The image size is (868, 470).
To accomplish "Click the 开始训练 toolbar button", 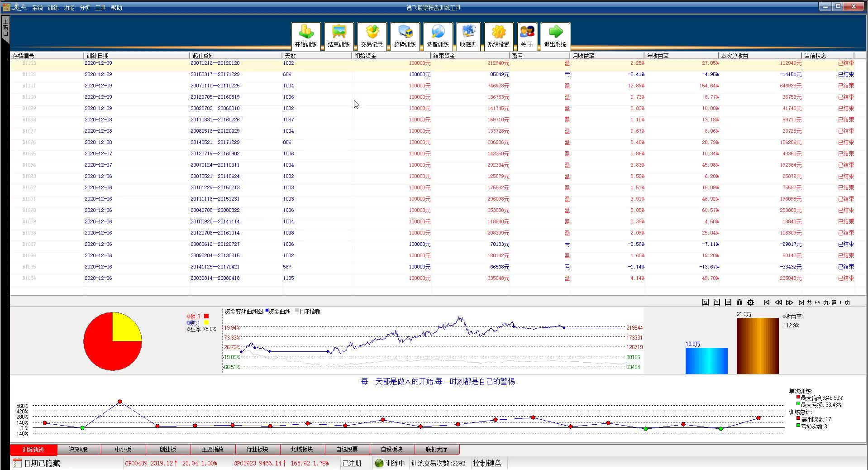I will click(x=306, y=36).
